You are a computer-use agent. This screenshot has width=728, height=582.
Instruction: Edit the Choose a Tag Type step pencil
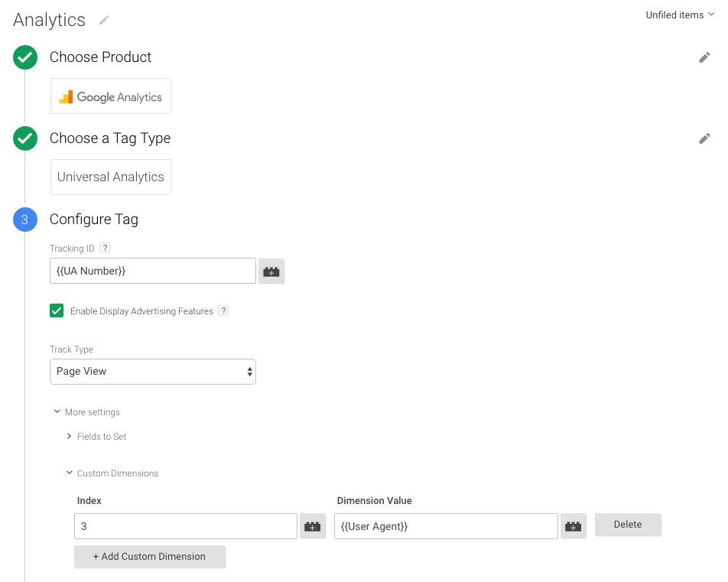(x=704, y=138)
